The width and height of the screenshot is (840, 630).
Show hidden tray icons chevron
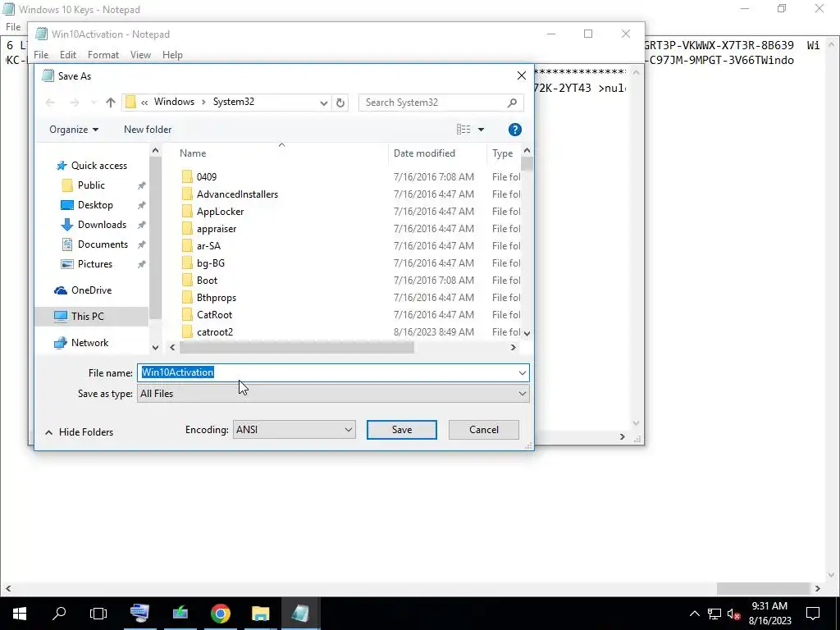(x=694, y=614)
